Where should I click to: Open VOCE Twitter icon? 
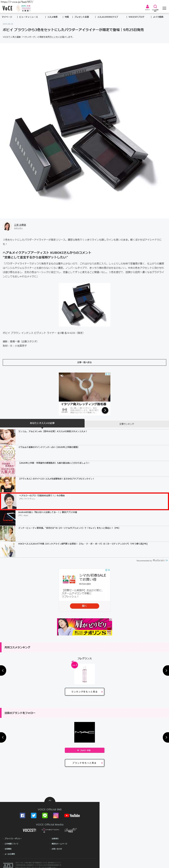34,815
